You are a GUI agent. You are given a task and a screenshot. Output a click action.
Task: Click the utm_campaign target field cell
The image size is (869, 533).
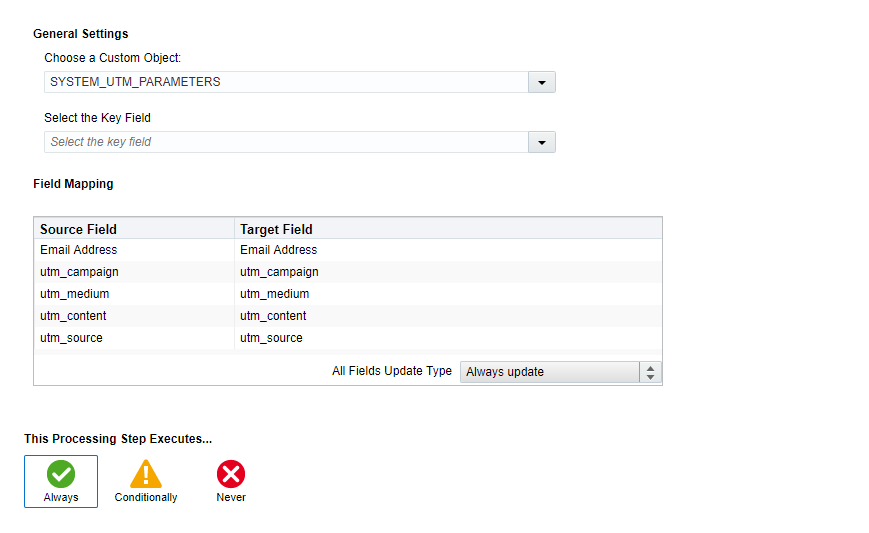point(448,272)
